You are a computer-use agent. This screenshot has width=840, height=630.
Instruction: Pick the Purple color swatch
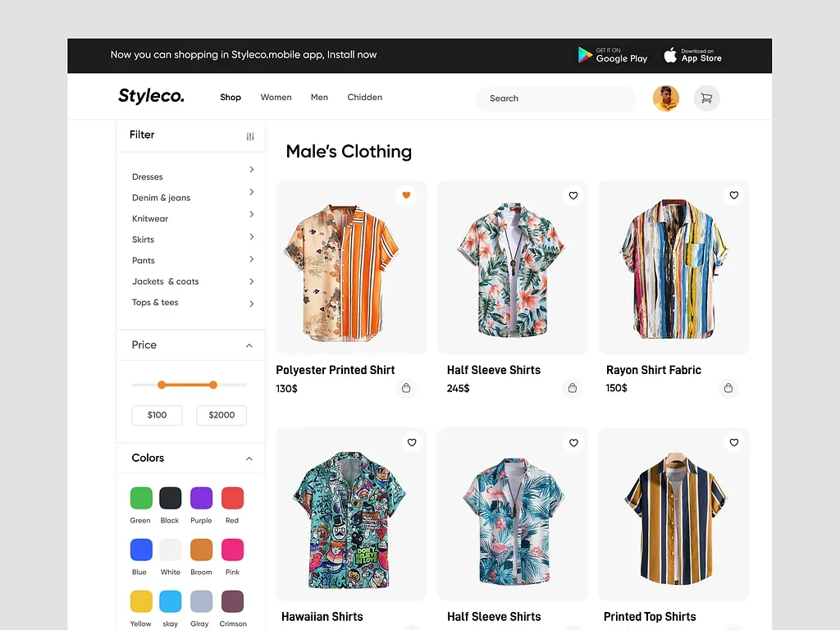[x=201, y=498]
